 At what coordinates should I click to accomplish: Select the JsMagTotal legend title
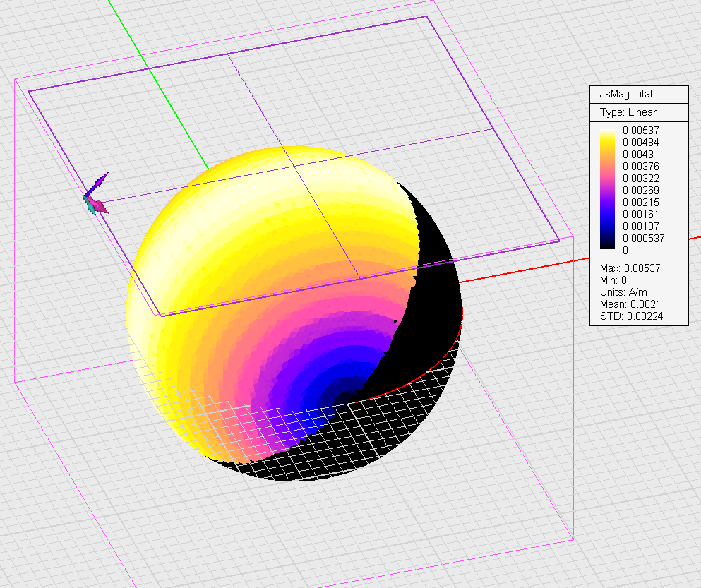[x=625, y=94]
